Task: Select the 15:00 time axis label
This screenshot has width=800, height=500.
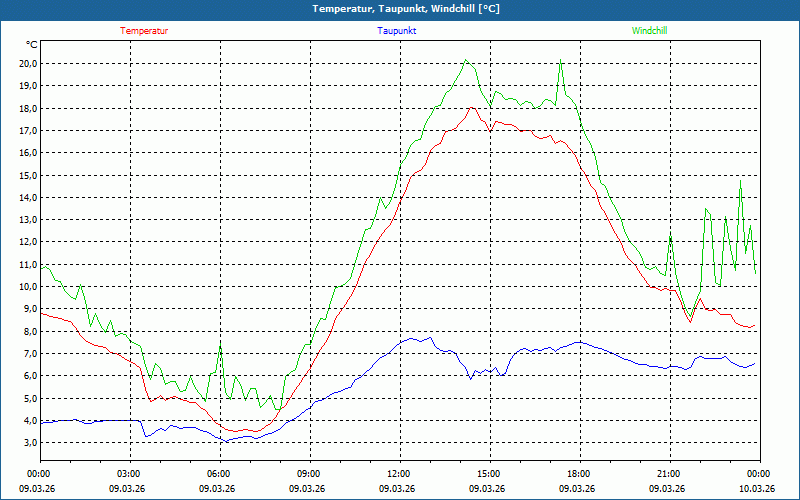Action: tap(488, 474)
